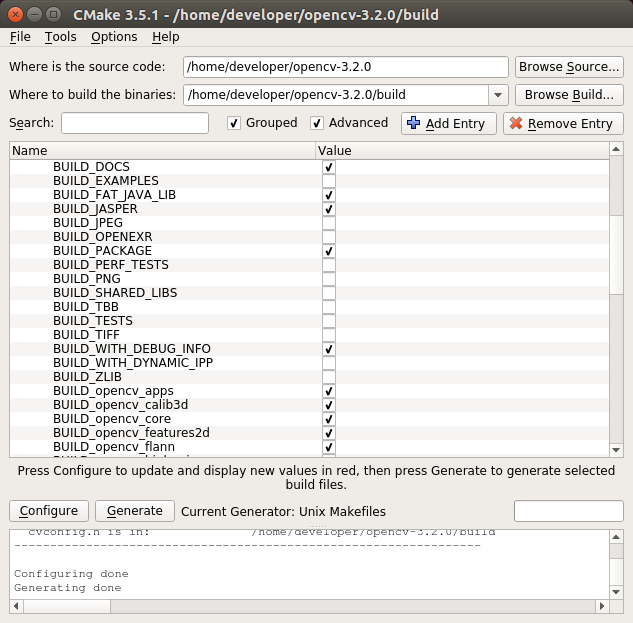Open the Help menu
The image size is (633, 623).
pyautogui.click(x=166, y=37)
